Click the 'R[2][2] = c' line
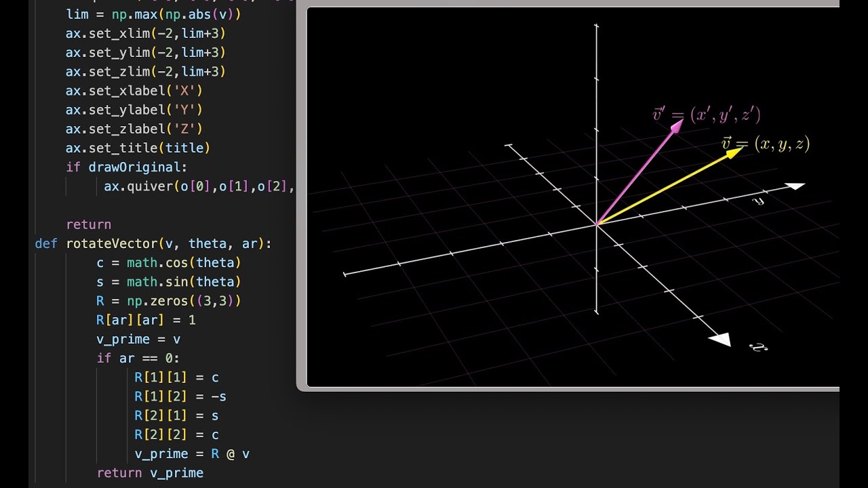This screenshot has width=868, height=488. 176,434
